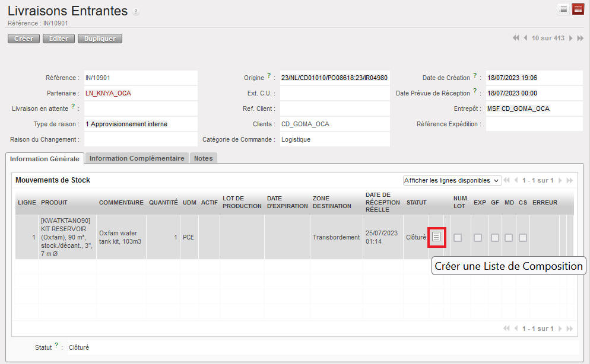Screen dimensions: 590x364
Task: Toggle the CS checkbox in row
Action: 522,237
